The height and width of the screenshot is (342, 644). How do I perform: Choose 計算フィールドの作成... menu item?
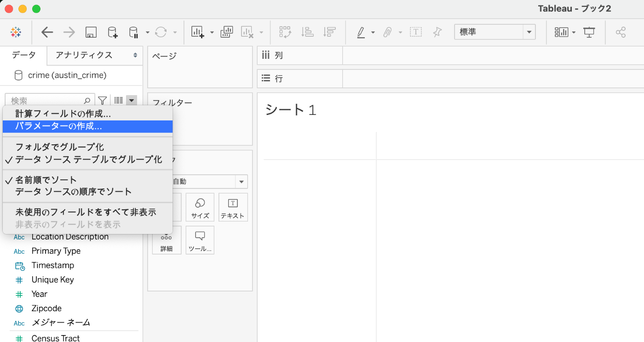click(87, 114)
